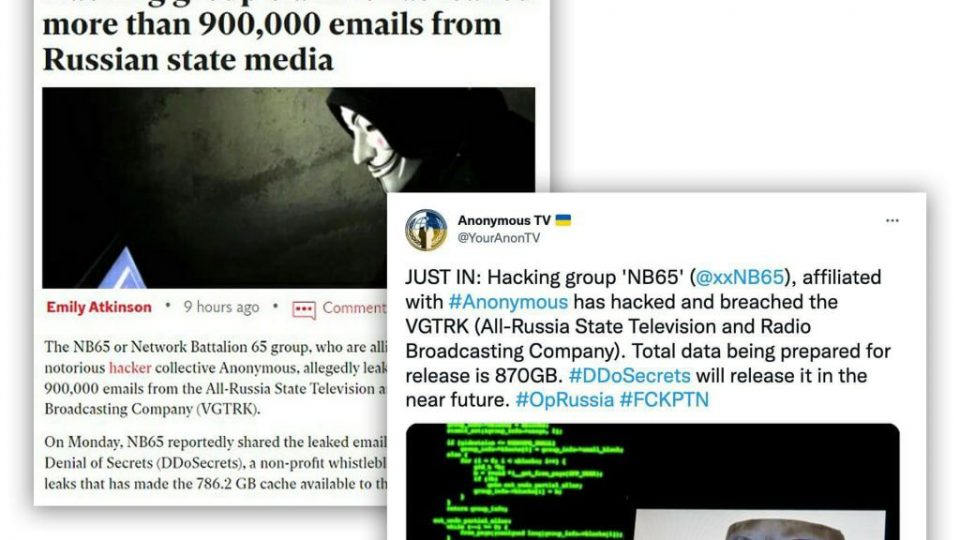
Task: Open the #OpRussia hashtag
Action: click(564, 400)
